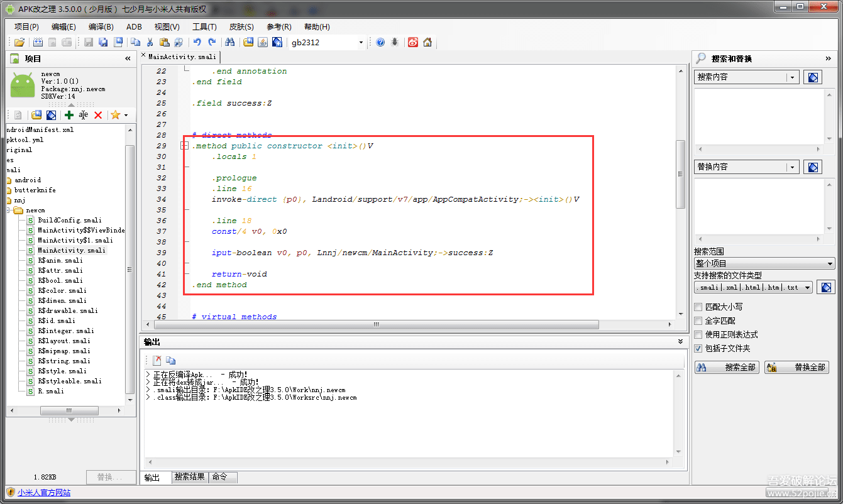
Task: Click the bug icon in toolbar
Action: [x=395, y=42]
